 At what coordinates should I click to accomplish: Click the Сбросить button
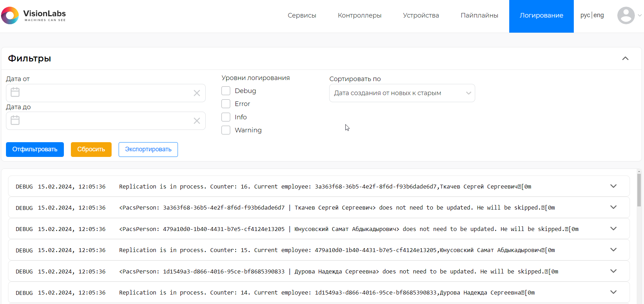click(x=91, y=150)
